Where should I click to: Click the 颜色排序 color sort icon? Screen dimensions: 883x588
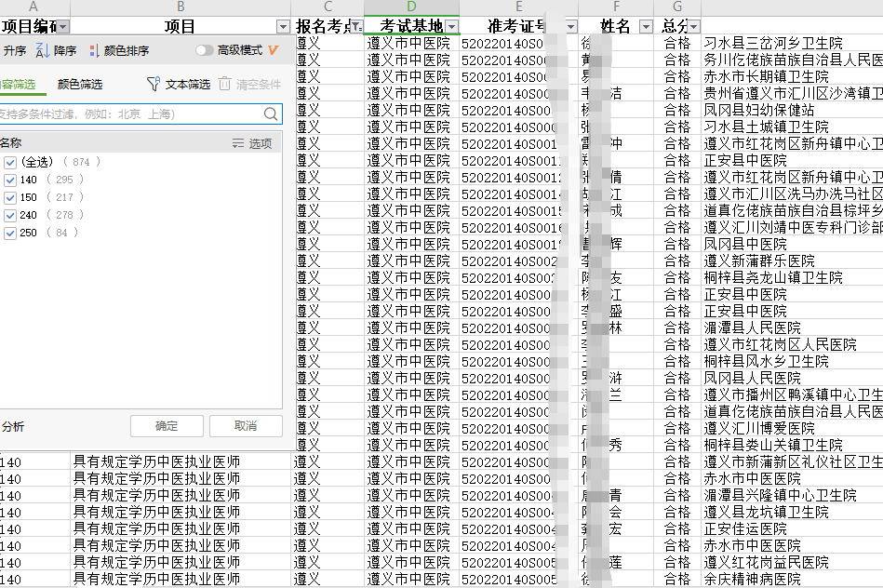(94, 51)
